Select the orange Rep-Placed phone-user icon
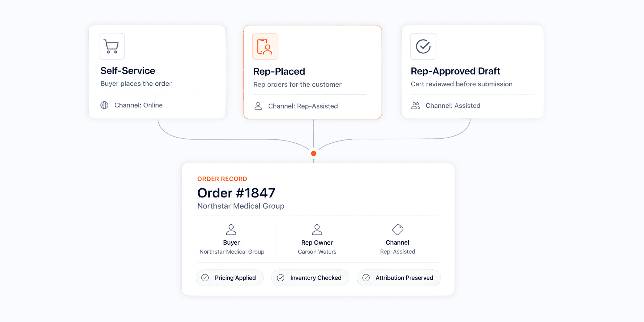Screen dimensions: 644x322 (265, 46)
